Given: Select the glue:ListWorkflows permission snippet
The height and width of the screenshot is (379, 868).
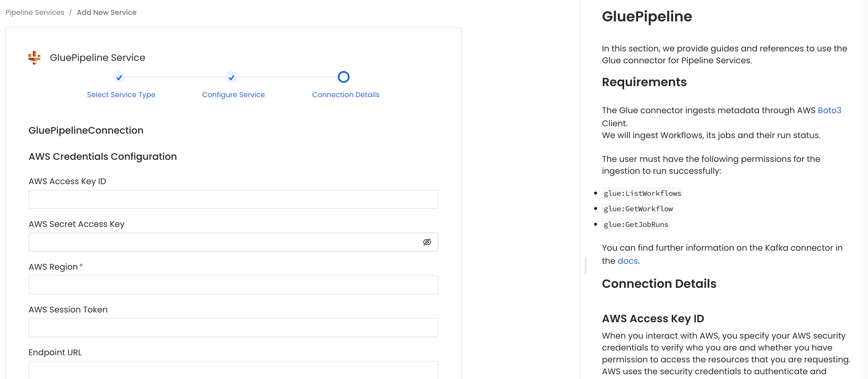Looking at the screenshot, I should click(x=642, y=193).
